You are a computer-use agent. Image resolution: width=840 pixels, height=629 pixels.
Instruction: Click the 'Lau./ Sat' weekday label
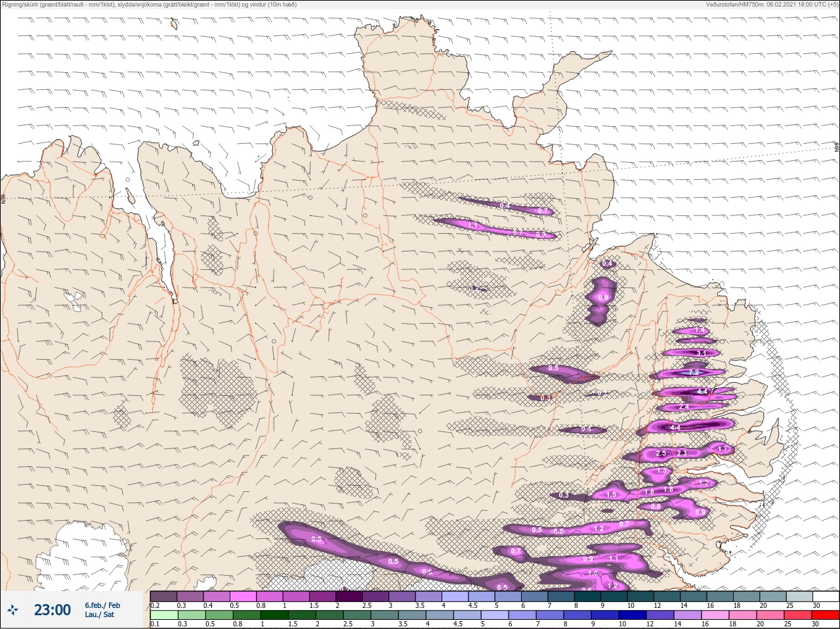click(99, 615)
